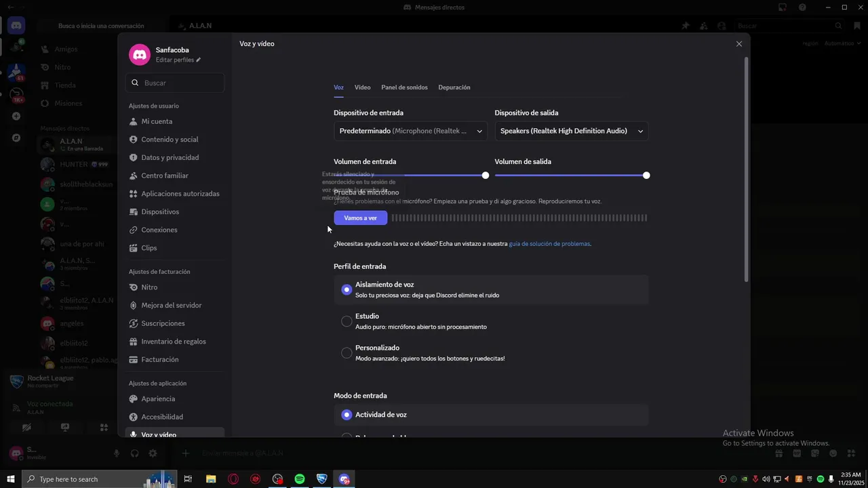Open Inventario de regalos

click(x=175, y=342)
